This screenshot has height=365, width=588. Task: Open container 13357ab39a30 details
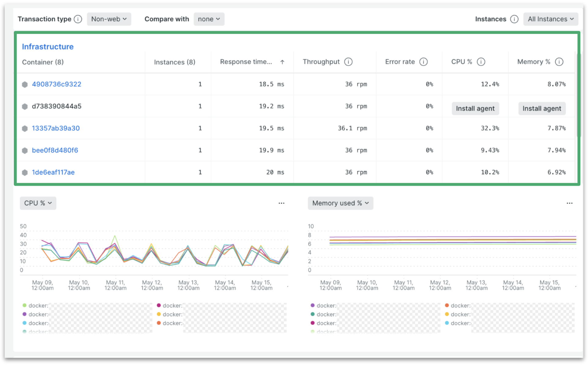[56, 128]
